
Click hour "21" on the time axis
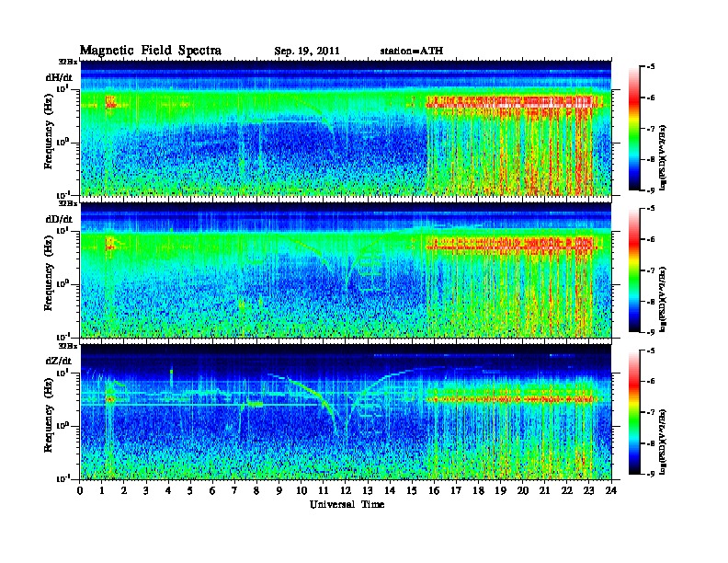point(544,491)
